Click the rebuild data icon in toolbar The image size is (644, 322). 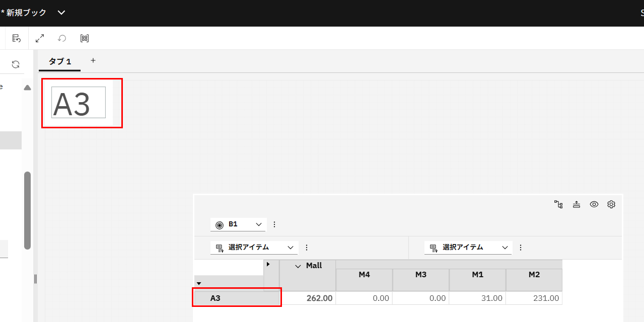17,38
